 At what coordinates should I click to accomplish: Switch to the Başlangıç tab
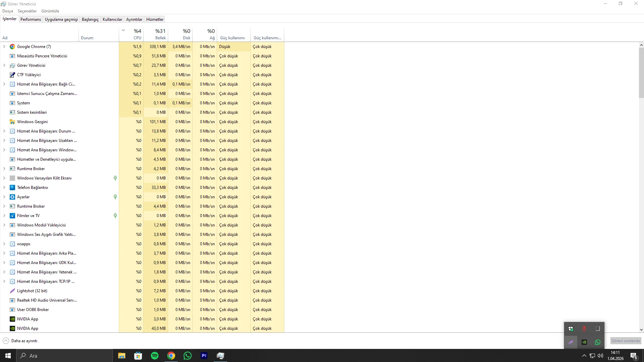(90, 19)
